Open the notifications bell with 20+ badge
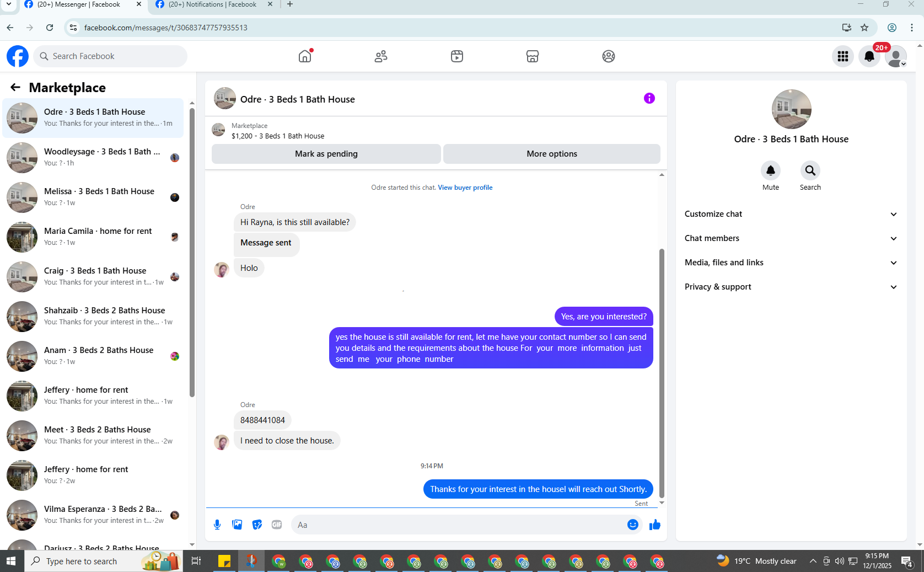This screenshot has width=924, height=572. coord(869,56)
